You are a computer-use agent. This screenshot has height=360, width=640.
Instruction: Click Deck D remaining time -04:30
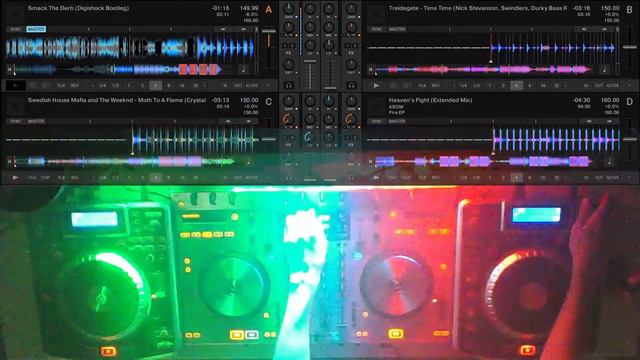pyautogui.click(x=582, y=100)
